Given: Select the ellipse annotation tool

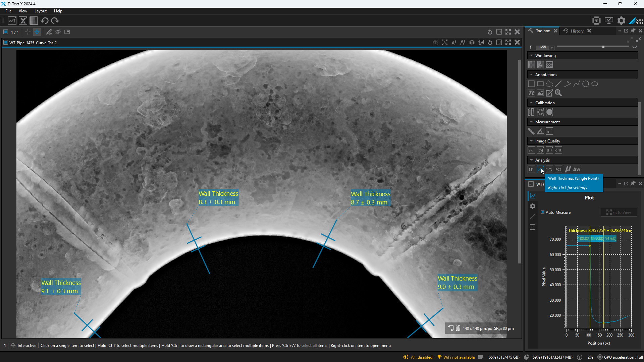Looking at the screenshot, I should [x=595, y=84].
